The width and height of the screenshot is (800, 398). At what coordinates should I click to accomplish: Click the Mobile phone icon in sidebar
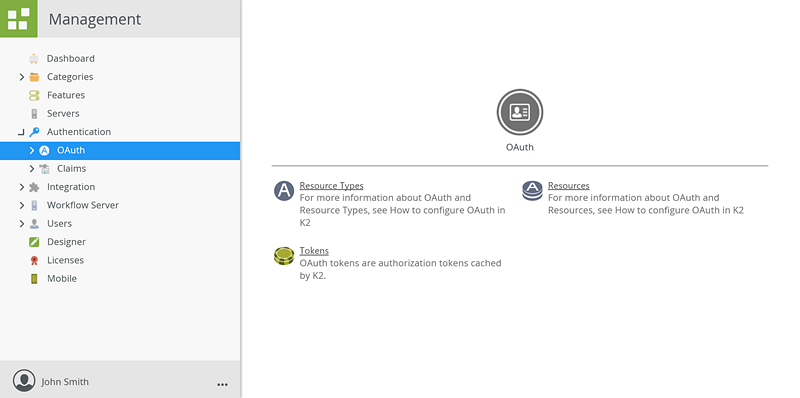point(34,279)
